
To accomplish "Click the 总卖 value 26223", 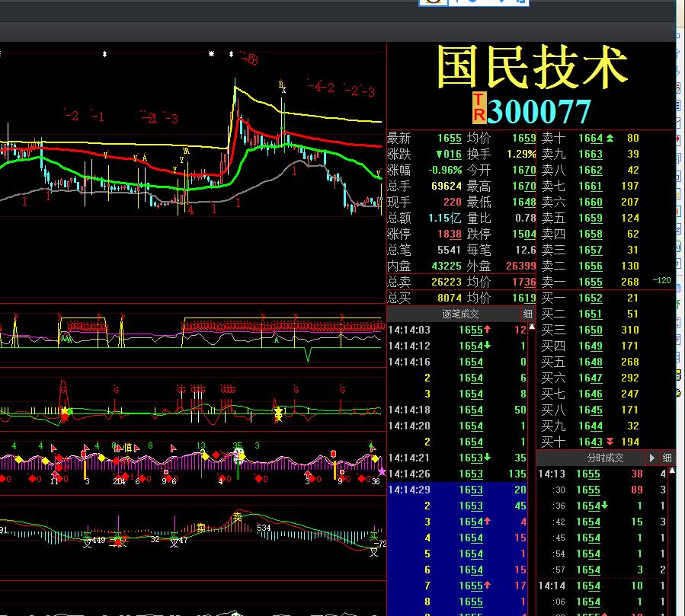I will (x=447, y=282).
